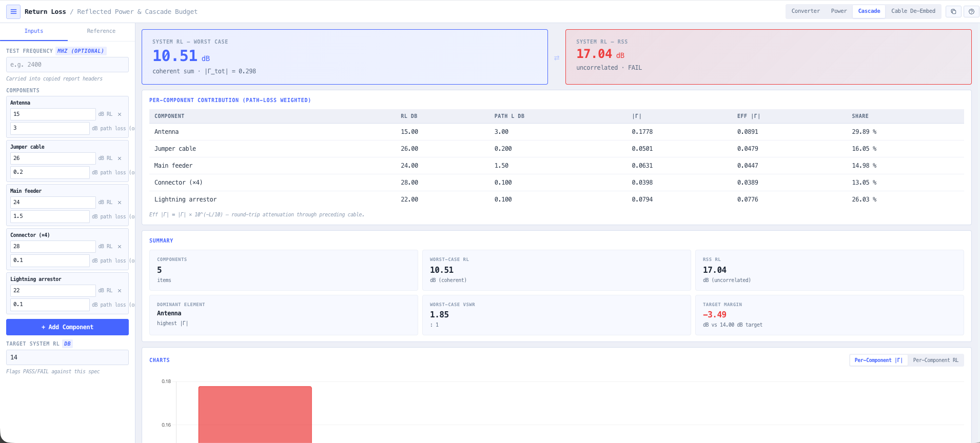Click Connector (×4) table row

click(x=557, y=183)
